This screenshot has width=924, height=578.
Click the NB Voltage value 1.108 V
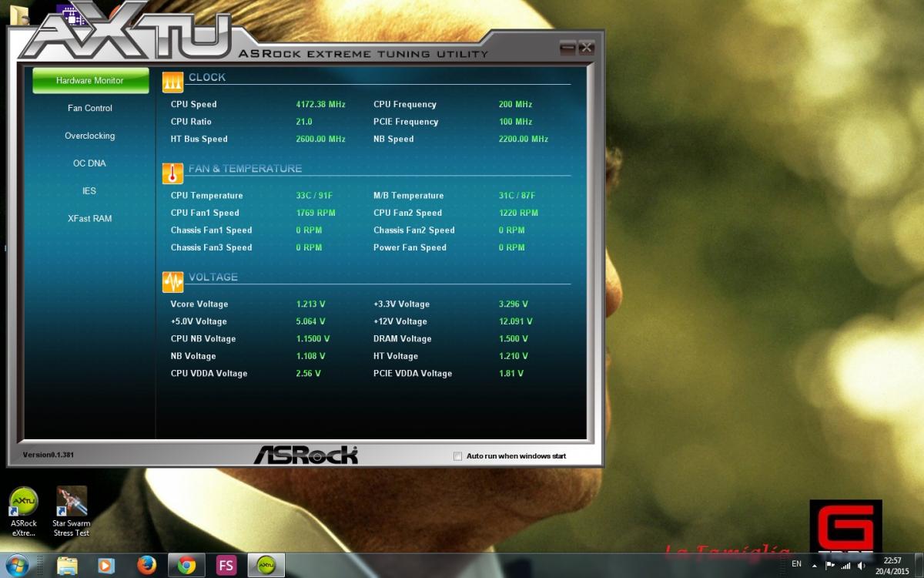[310, 357]
